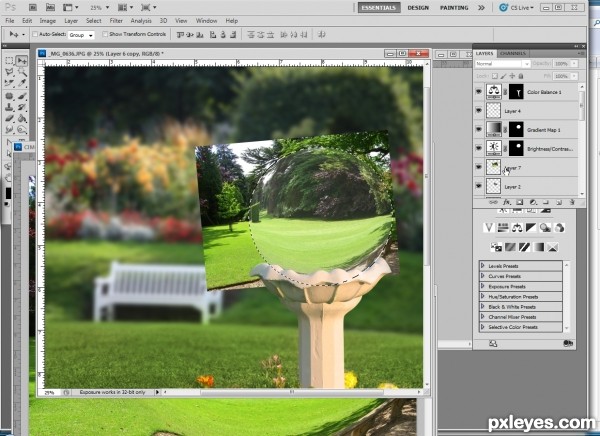
Task: Hide the Gradient Map 1 layer
Action: click(479, 129)
